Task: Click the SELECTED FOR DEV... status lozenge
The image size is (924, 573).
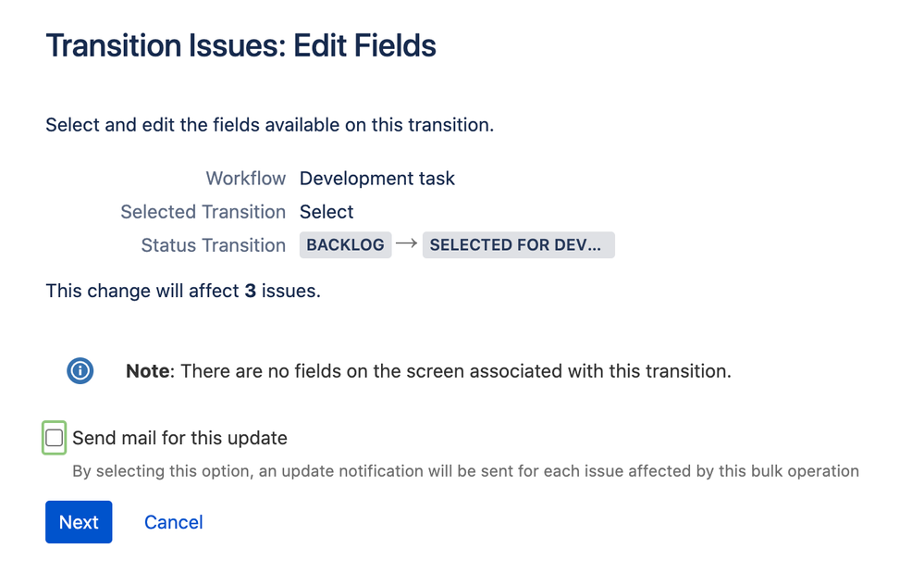Action: click(519, 244)
